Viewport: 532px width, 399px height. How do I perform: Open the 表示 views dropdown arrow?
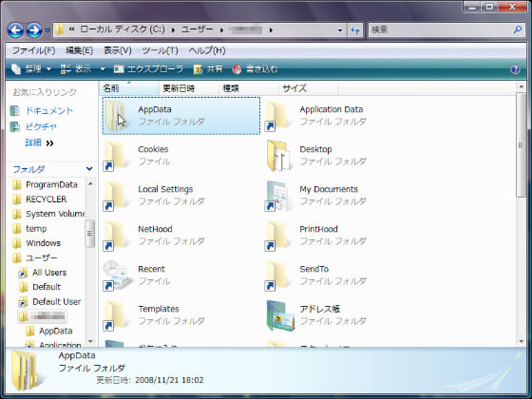tap(103, 69)
